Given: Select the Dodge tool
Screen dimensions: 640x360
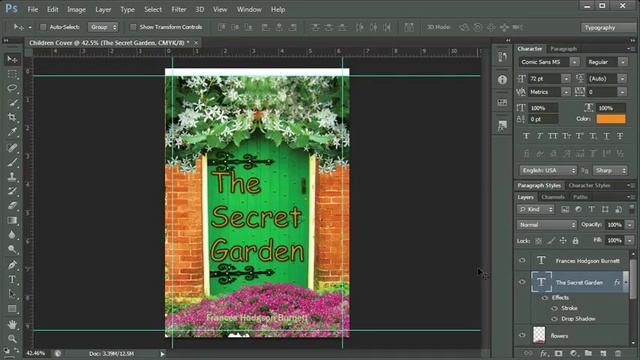Looking at the screenshot, I should tap(12, 249).
